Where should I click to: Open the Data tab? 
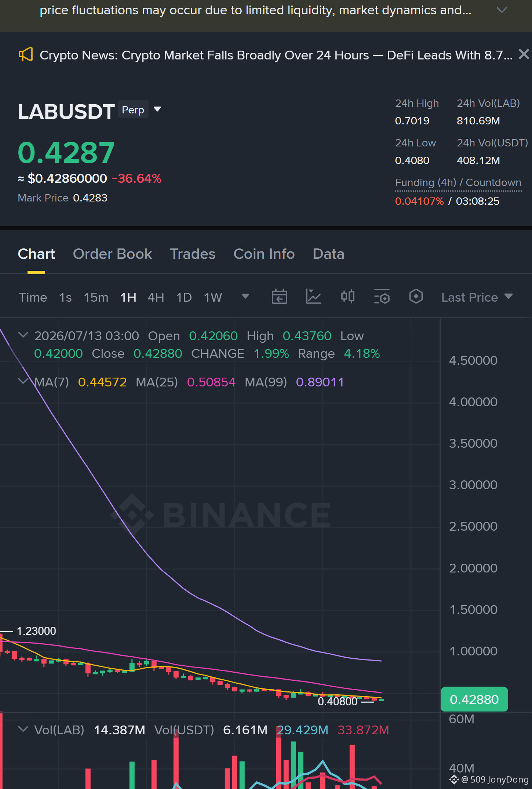point(328,254)
